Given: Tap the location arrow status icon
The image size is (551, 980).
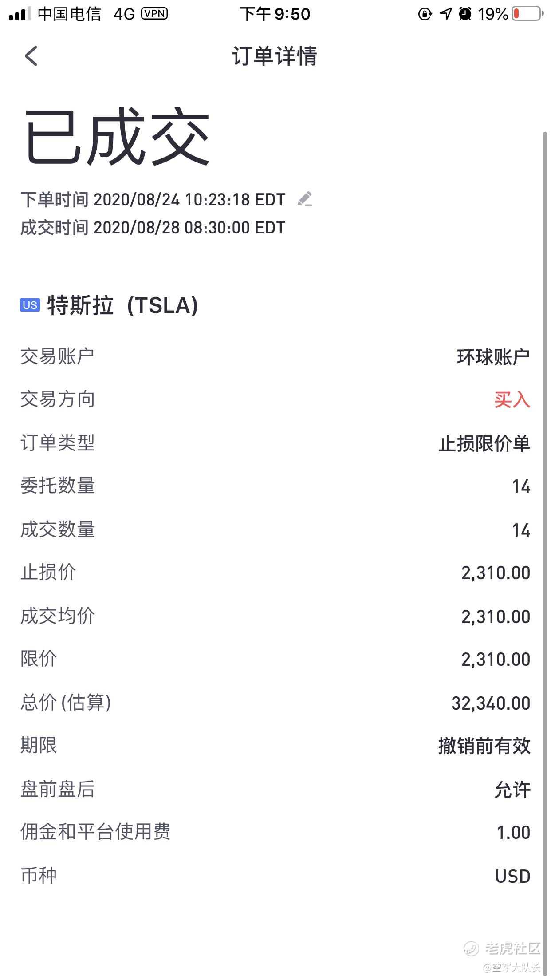Looking at the screenshot, I should click(445, 14).
